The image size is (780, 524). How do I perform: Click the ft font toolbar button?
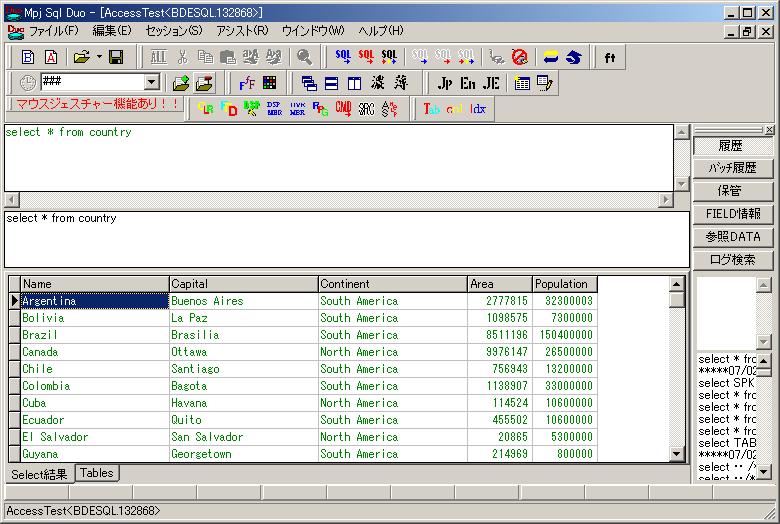click(x=610, y=57)
